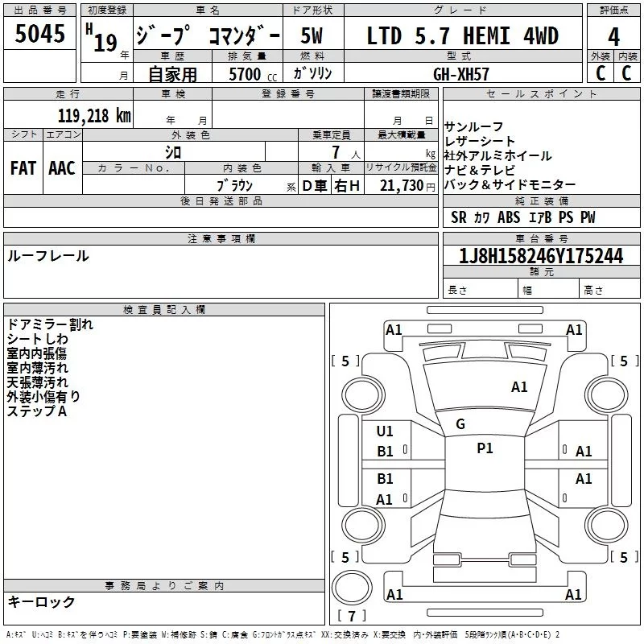Click the mileage value 119,218 km
The width and height of the screenshot is (644, 644).
(94, 115)
